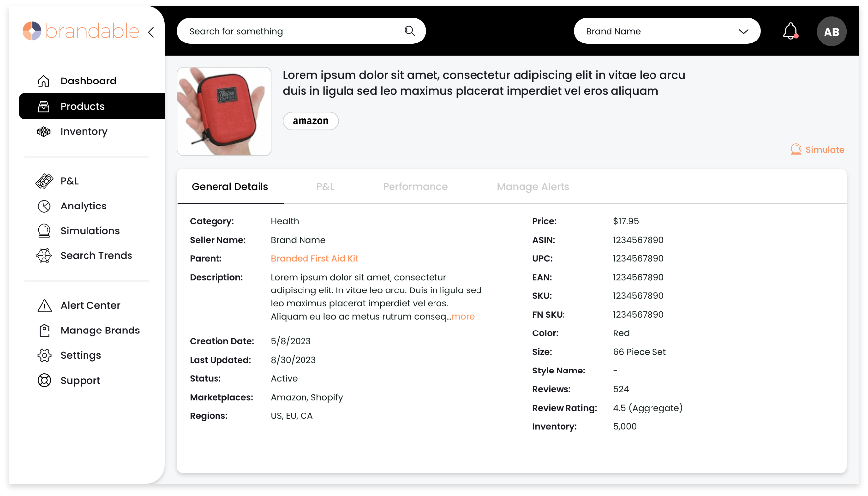The height and width of the screenshot is (496, 868).
Task: Switch to the P&L tab
Action: tap(325, 187)
